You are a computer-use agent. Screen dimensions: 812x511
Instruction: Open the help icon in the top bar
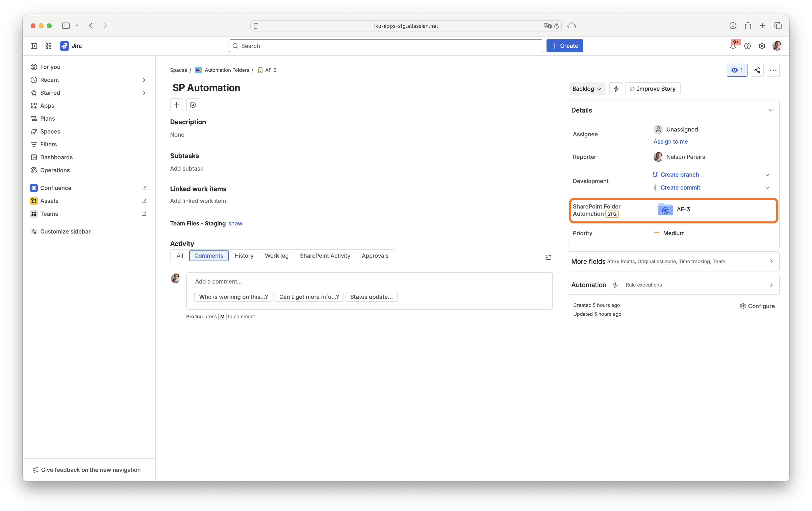point(748,46)
